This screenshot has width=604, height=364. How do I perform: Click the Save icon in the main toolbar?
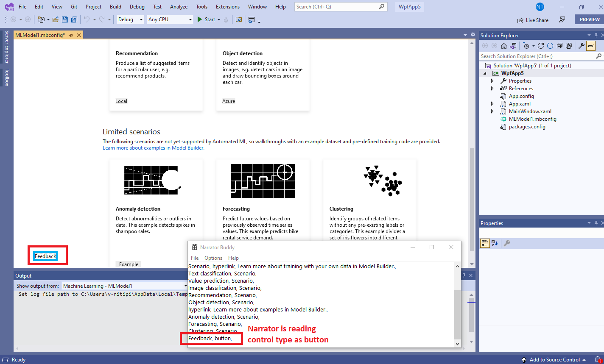tap(65, 19)
